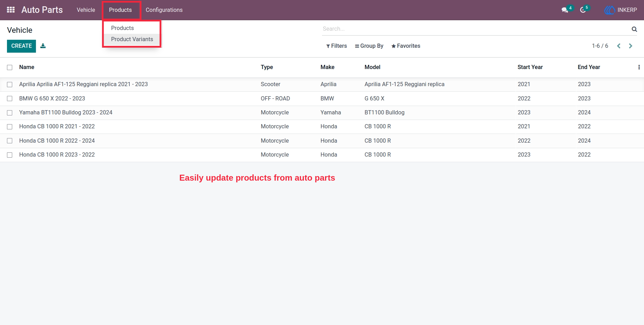Check Honda CB 1000 R 2022 - 2024 checkbox
The height and width of the screenshot is (325, 644).
(x=10, y=141)
